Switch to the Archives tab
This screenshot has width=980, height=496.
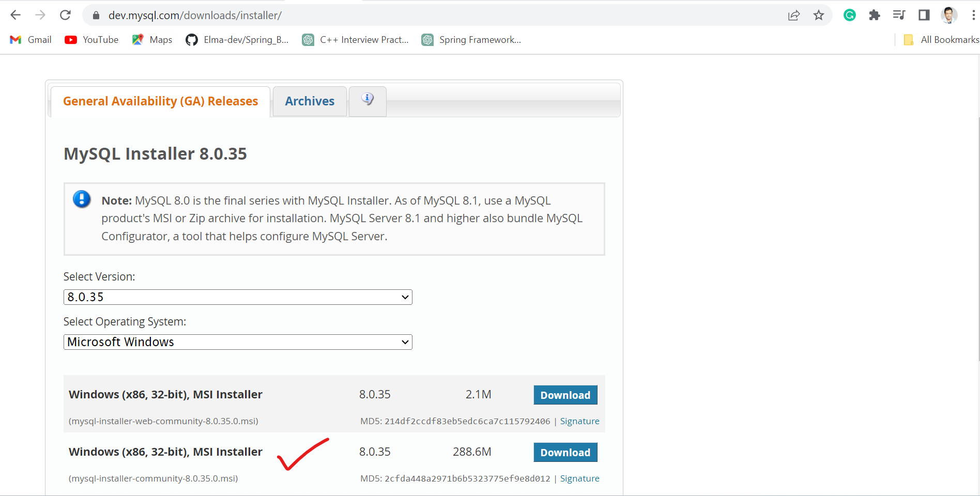coord(310,101)
